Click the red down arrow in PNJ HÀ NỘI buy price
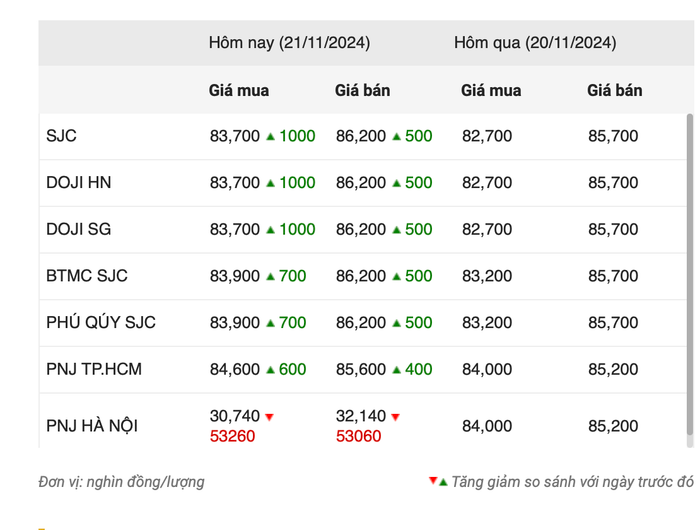The height and width of the screenshot is (530, 700). [x=269, y=417]
